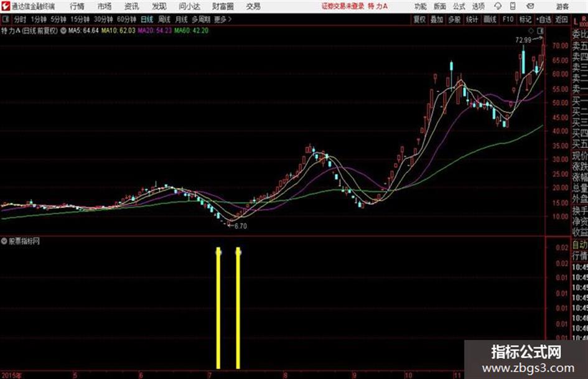This screenshot has height=379, width=588.
Task: Click the 72.99 high price label
Action: point(523,40)
